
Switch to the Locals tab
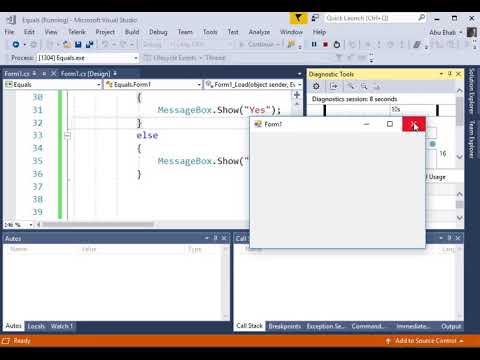click(x=36, y=326)
